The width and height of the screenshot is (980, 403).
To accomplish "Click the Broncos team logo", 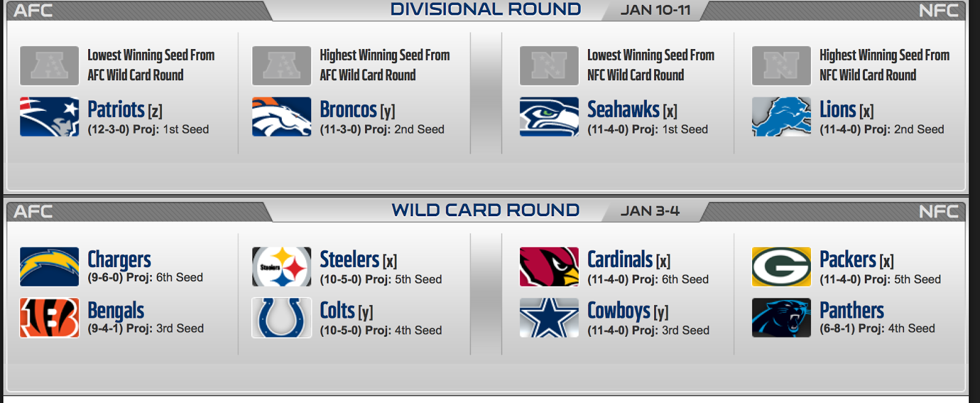I will (x=281, y=116).
